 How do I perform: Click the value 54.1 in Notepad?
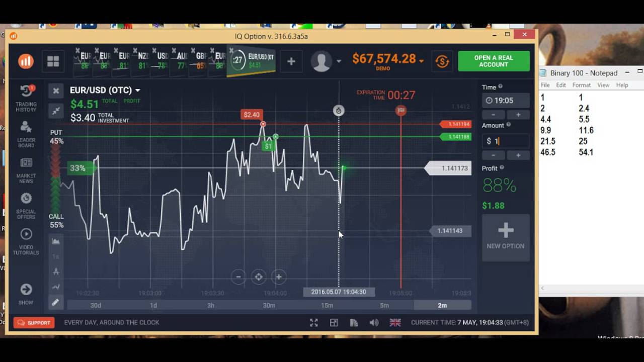[586, 152]
